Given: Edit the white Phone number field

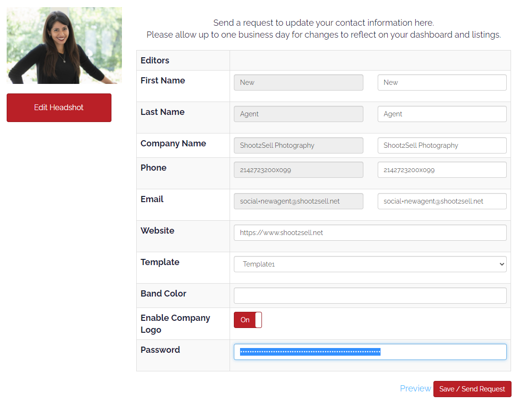Looking at the screenshot, I should pos(442,170).
